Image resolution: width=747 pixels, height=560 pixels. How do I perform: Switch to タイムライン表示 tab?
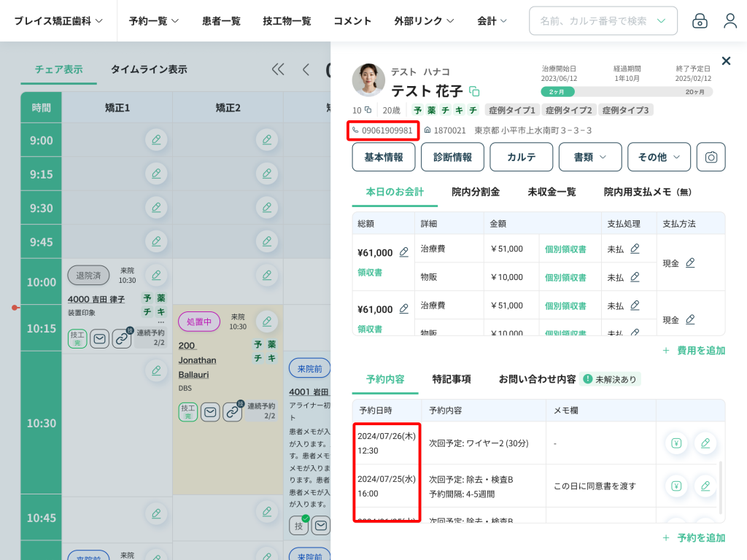tap(149, 69)
